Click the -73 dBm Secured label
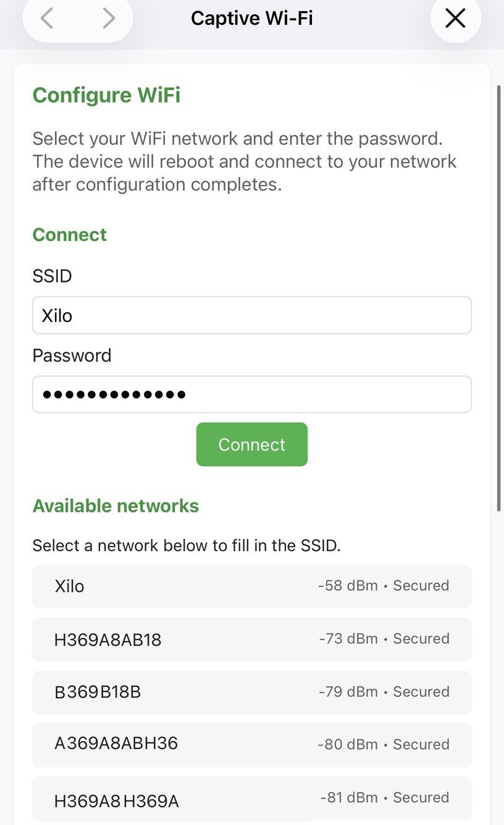Screen dimensions: 504x825 384,638
